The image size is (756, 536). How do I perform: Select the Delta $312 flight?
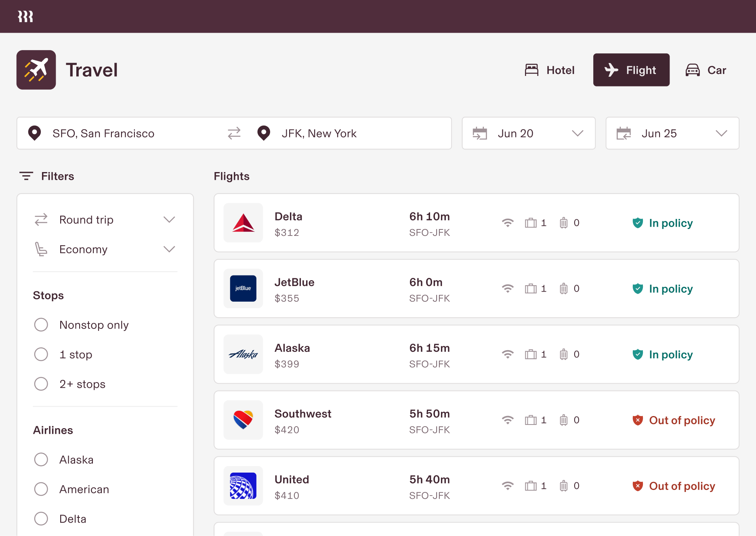(477, 223)
